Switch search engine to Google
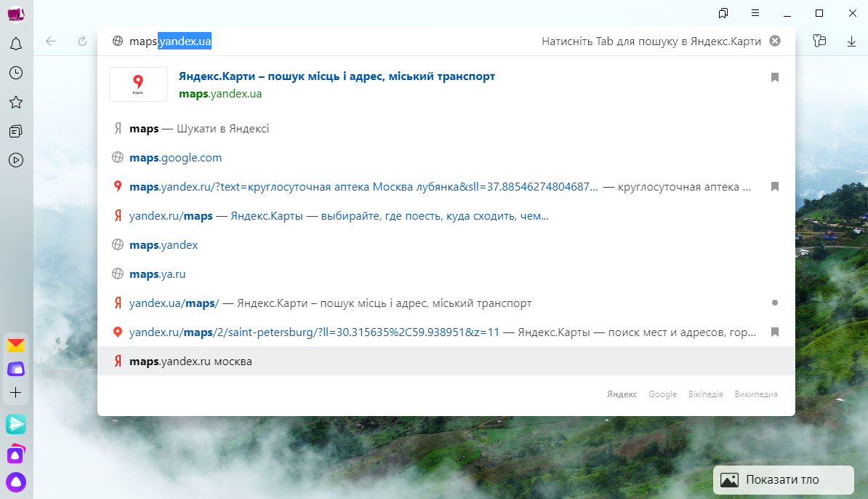This screenshot has width=868, height=499. tap(662, 394)
